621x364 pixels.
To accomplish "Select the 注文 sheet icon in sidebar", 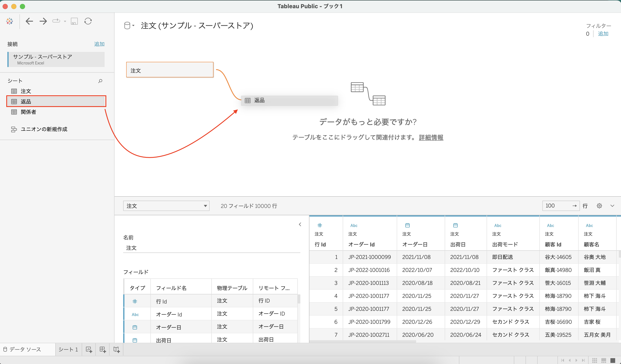I will pyautogui.click(x=14, y=91).
